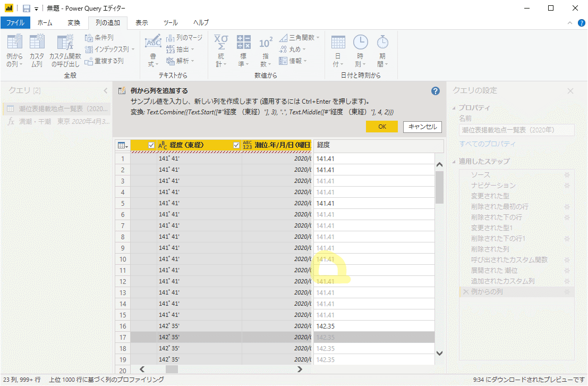Click the OK button

click(382, 127)
